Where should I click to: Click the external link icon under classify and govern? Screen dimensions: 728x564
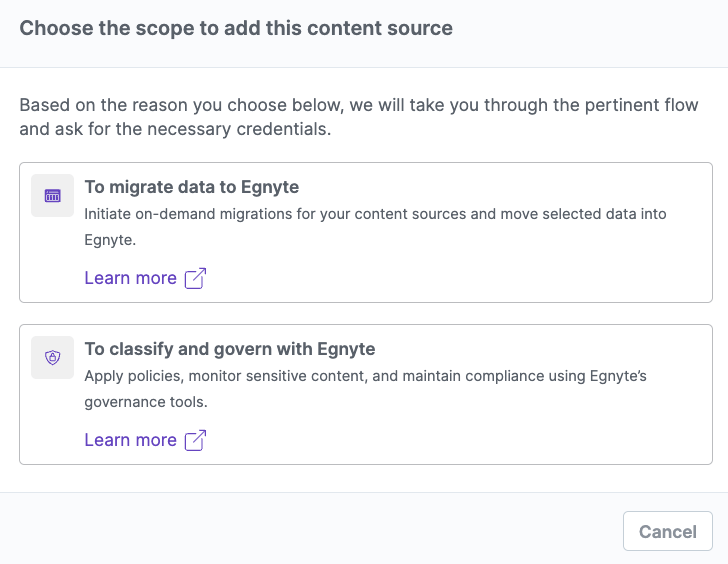coord(196,440)
